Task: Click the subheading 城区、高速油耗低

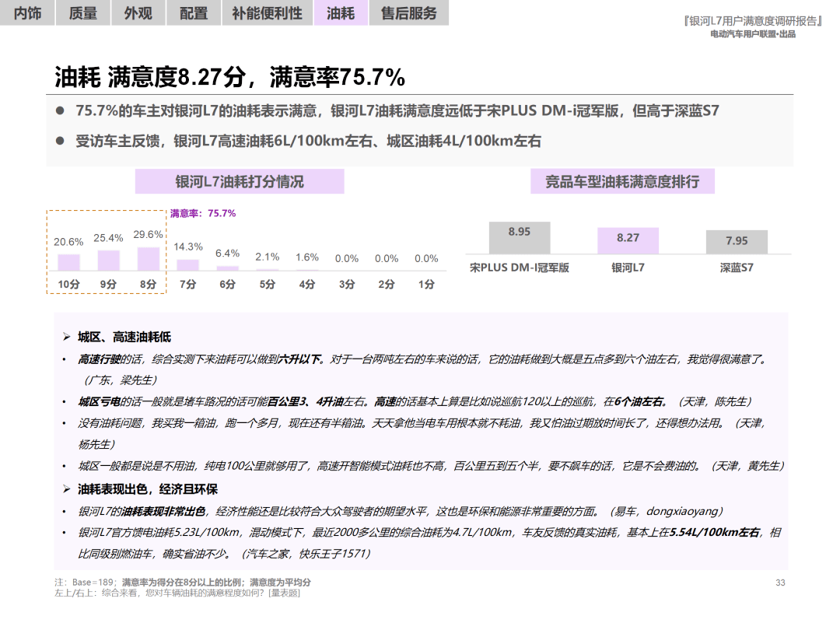Action: [x=124, y=337]
